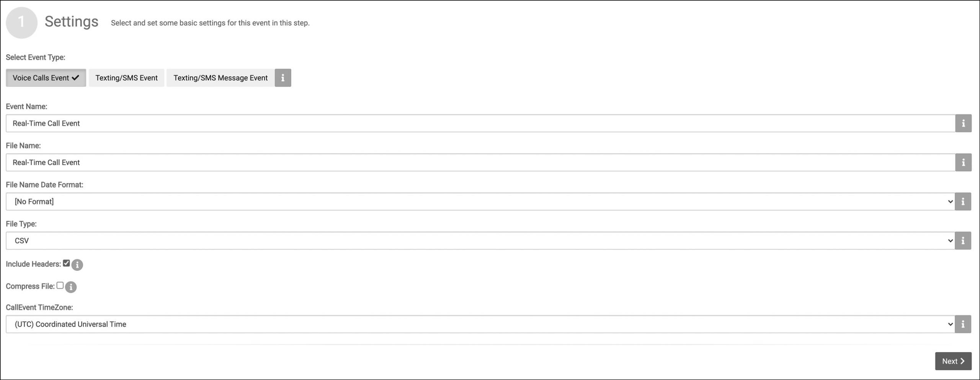Screen dimensions: 980x380
Task: Click into the File Name text field
Action: click(x=480, y=162)
